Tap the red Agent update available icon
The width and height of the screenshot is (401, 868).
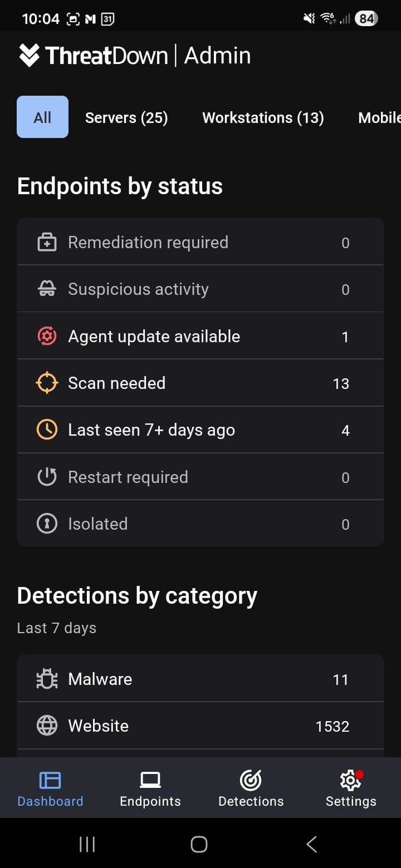pyautogui.click(x=47, y=337)
